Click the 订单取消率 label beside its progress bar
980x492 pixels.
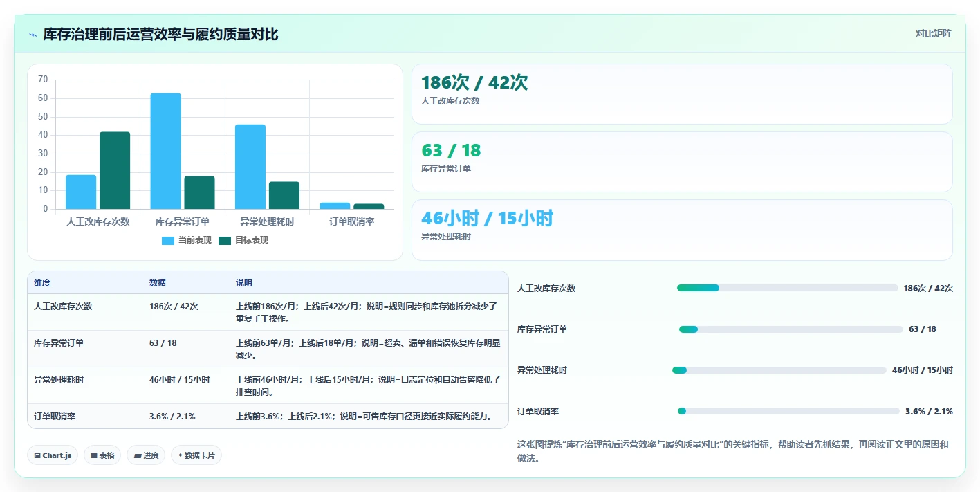(538, 412)
